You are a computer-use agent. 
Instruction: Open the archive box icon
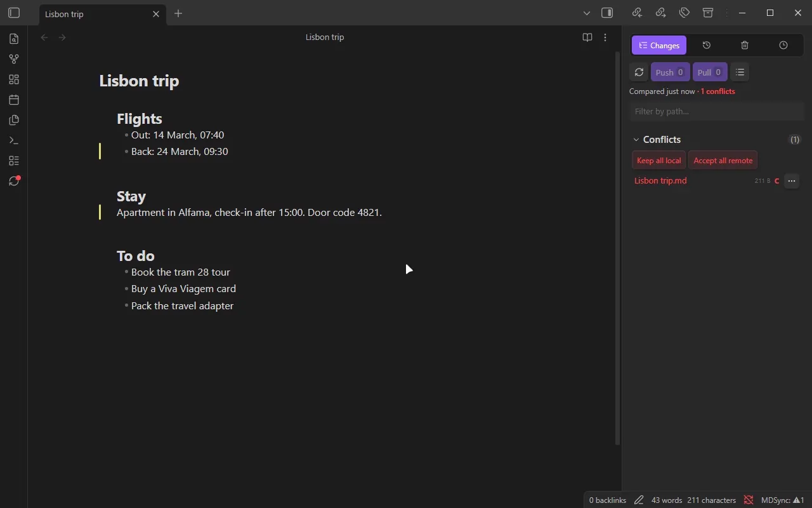[708, 13]
